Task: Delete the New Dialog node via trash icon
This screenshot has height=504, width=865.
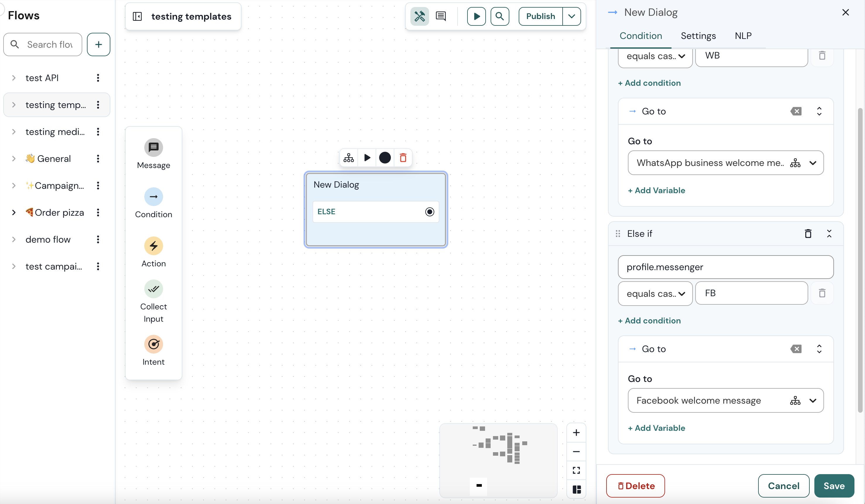Action: (x=403, y=157)
